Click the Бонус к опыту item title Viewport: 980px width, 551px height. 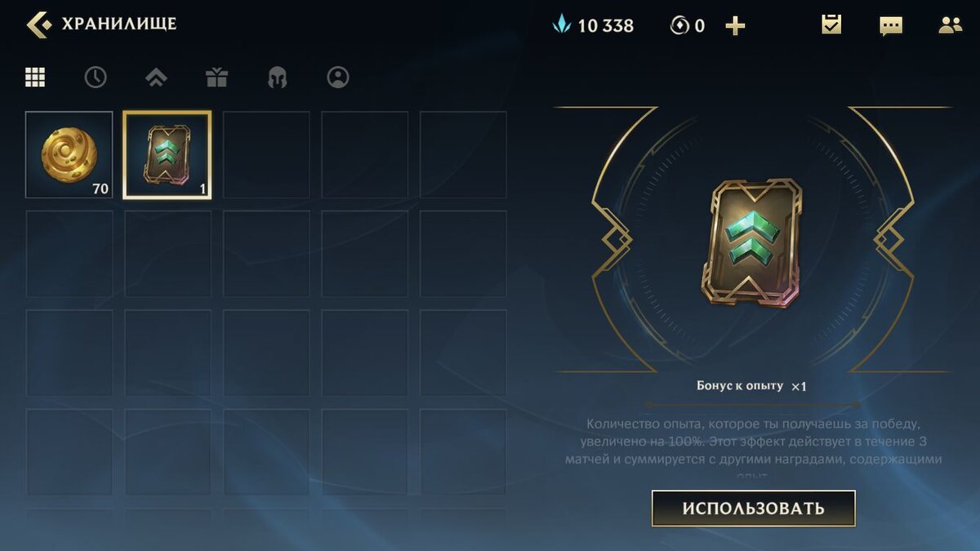tap(740, 385)
